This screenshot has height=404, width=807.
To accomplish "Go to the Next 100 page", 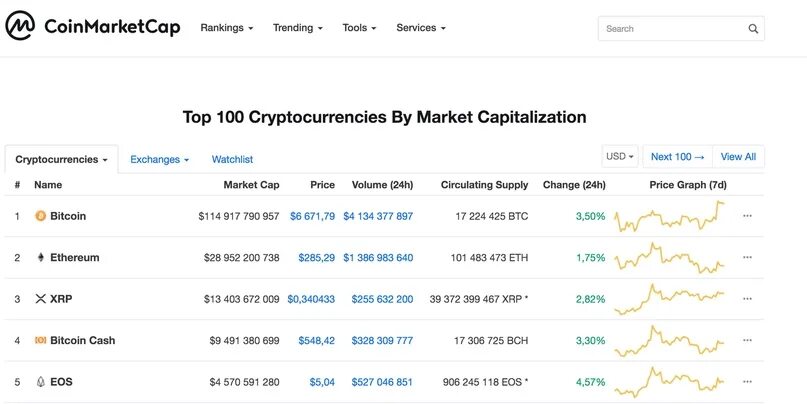I will click(677, 157).
